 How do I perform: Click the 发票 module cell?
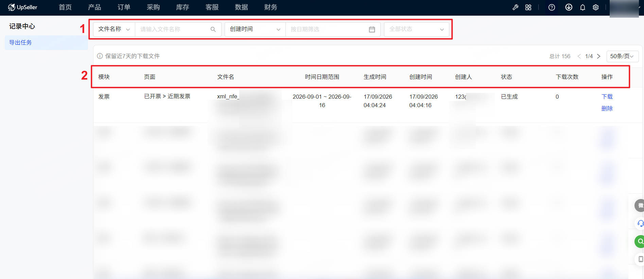tap(104, 97)
